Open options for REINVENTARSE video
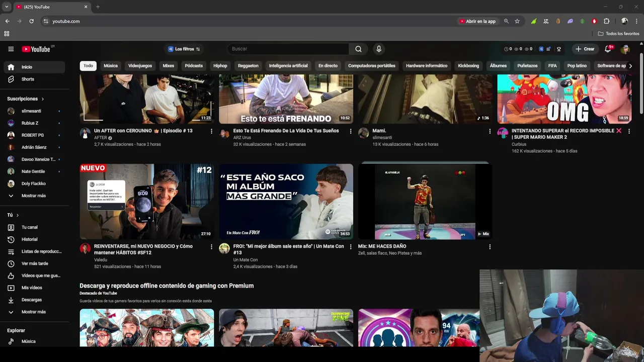The width and height of the screenshot is (644, 362). click(211, 247)
